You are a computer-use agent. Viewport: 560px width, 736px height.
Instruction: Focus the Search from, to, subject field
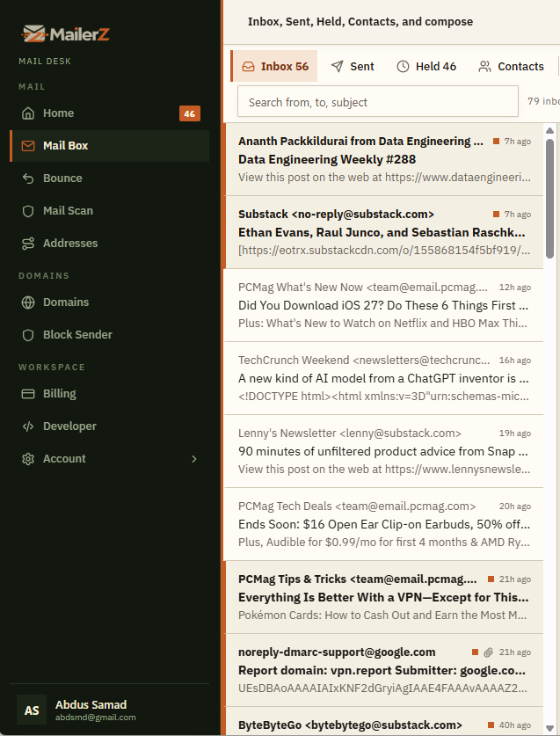378,101
